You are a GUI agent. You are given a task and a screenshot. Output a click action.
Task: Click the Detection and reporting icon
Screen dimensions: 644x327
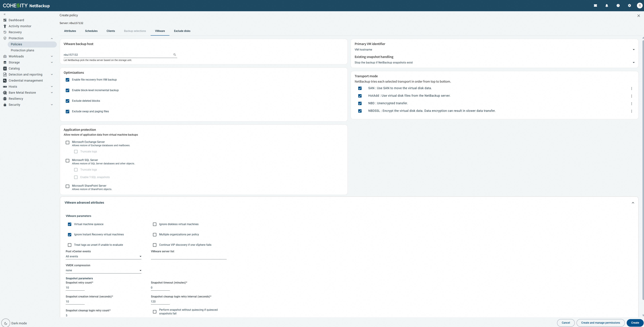(5, 74)
